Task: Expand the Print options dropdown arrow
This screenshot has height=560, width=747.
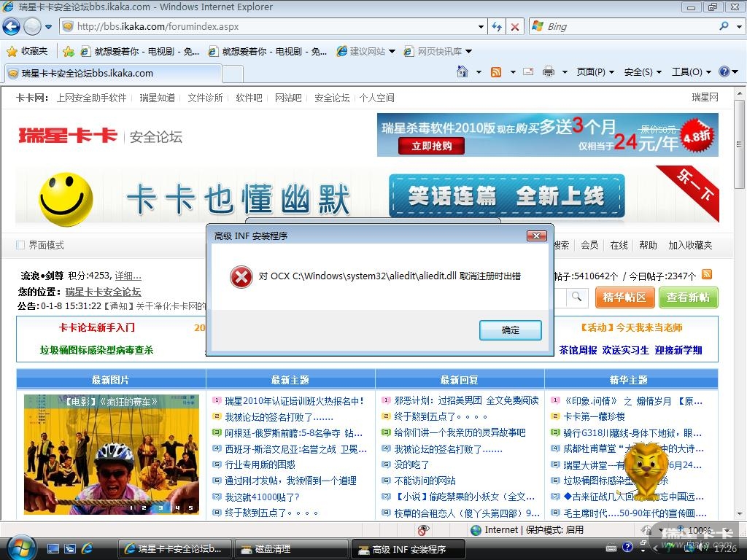Action: click(565, 72)
